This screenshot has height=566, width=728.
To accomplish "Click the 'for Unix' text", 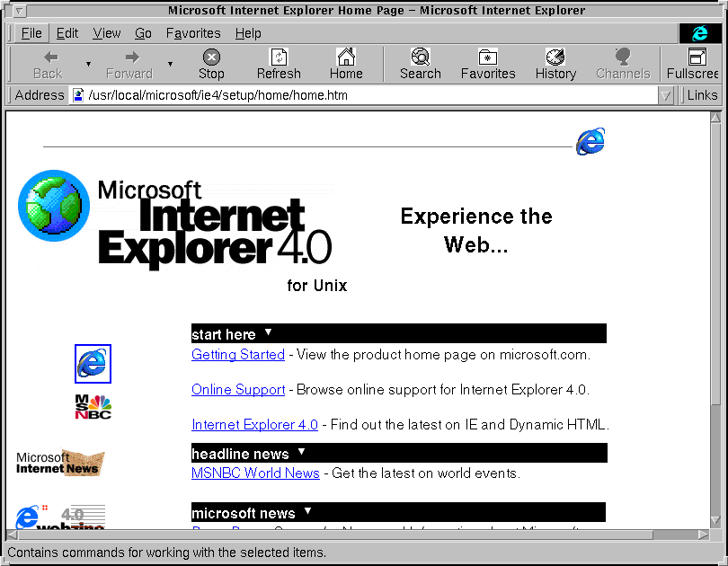I will click(x=317, y=286).
